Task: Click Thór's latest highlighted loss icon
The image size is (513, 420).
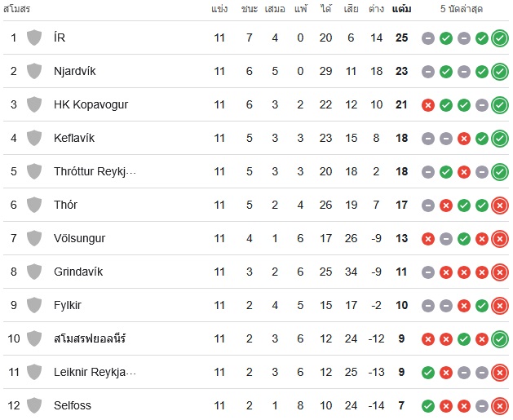Action: (x=500, y=206)
